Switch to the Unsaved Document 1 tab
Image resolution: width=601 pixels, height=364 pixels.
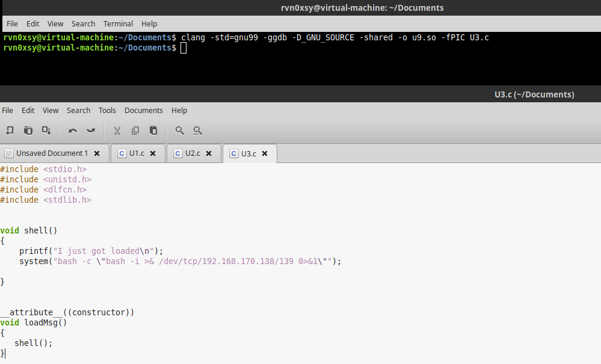[x=52, y=153]
